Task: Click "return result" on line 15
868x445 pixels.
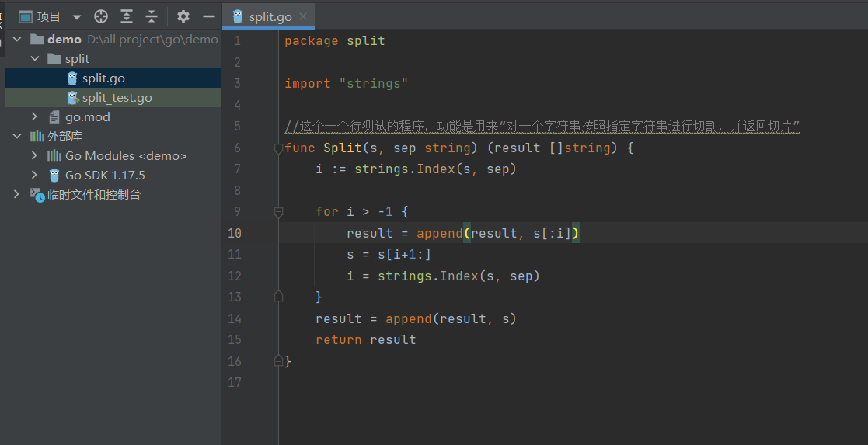Action: pyautogui.click(x=366, y=340)
